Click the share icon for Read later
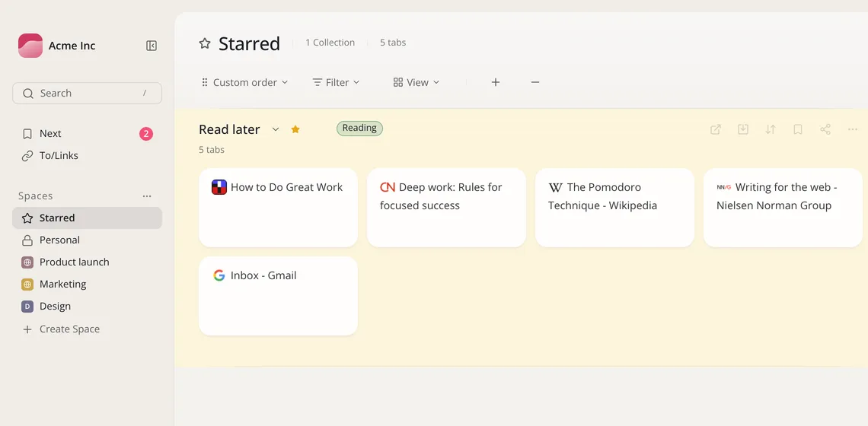The width and height of the screenshot is (868, 426). pos(825,129)
